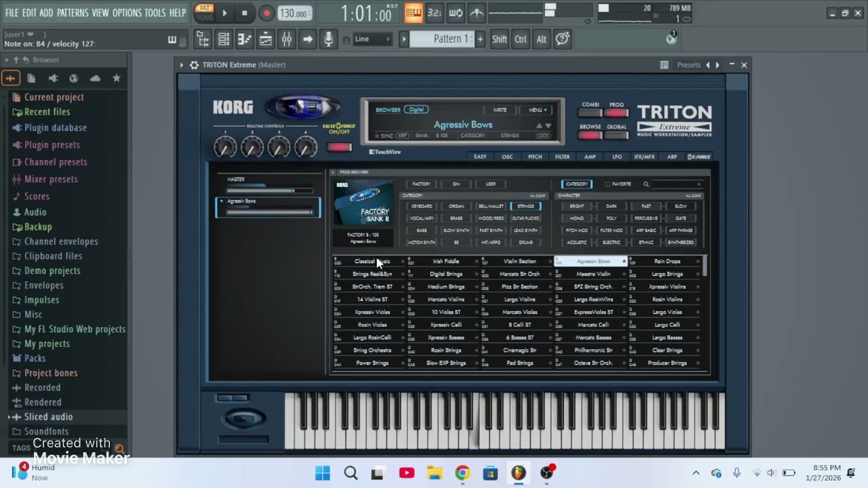Screen dimensions: 868x488
Task: Expand the Channel presets folder
Action: point(55,162)
